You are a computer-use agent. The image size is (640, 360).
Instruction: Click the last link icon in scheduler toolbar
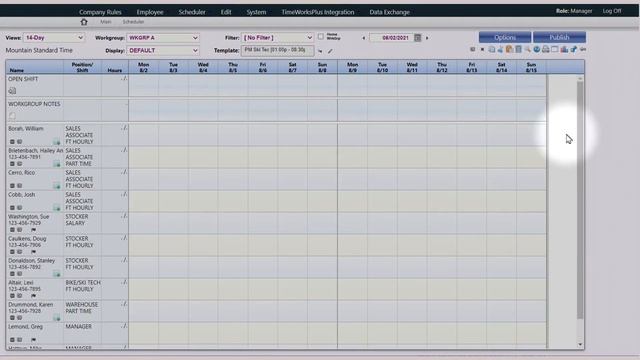pos(583,49)
